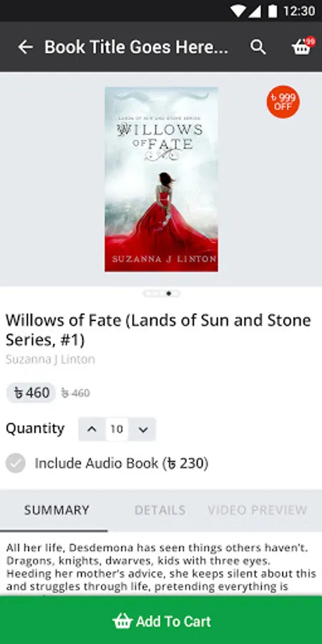Screen dimensions: 322x644
Task: Select the quantity value field showing 10
Action: (117, 429)
